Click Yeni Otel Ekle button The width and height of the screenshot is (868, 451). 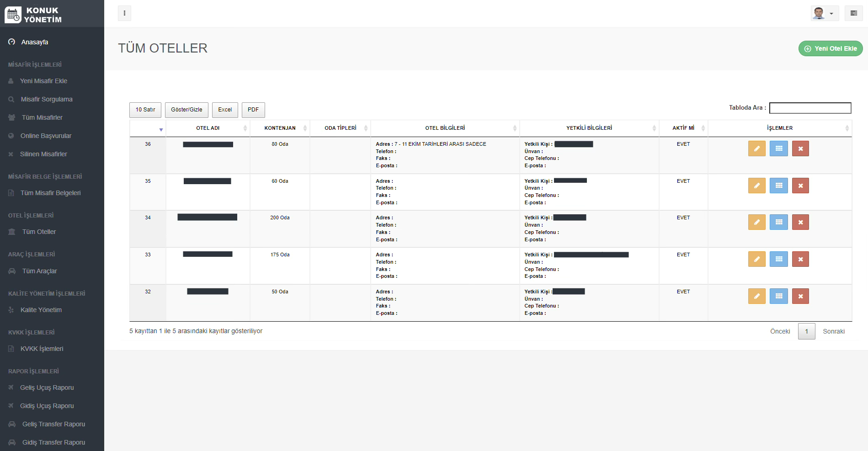pos(831,48)
